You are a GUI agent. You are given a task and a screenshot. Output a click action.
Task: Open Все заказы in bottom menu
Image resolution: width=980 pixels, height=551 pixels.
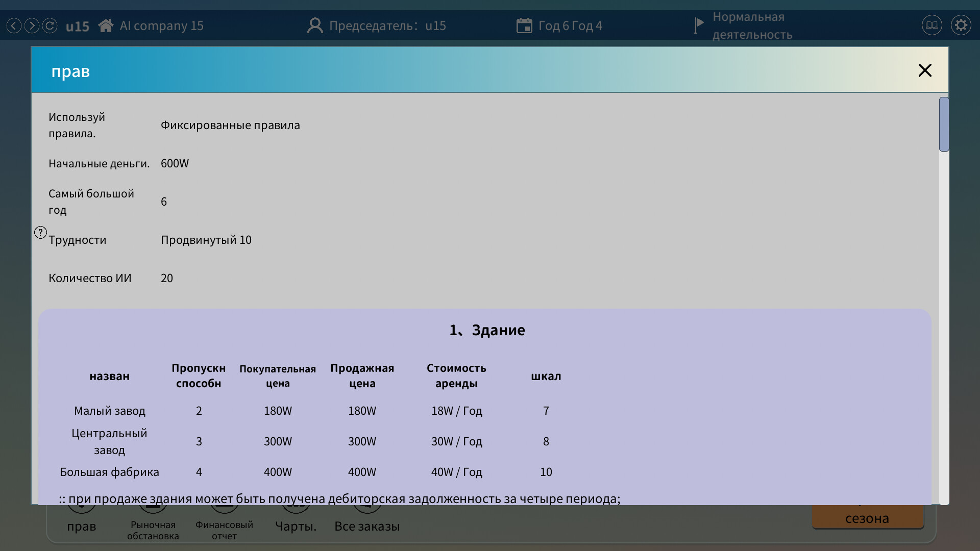367,525
